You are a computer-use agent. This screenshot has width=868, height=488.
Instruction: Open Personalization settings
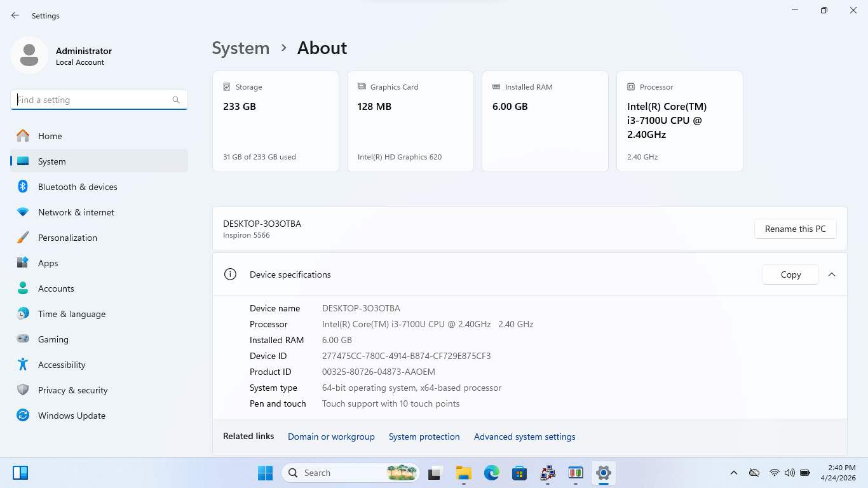pos(99,238)
